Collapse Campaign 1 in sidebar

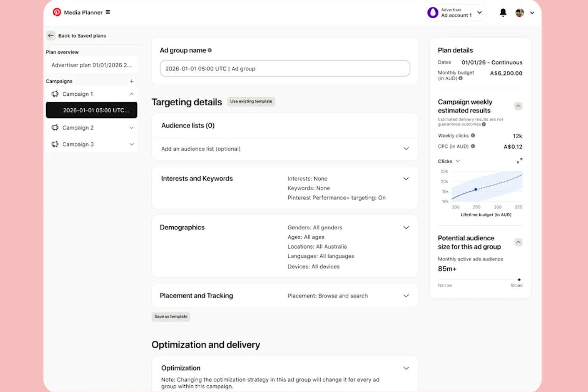click(132, 94)
